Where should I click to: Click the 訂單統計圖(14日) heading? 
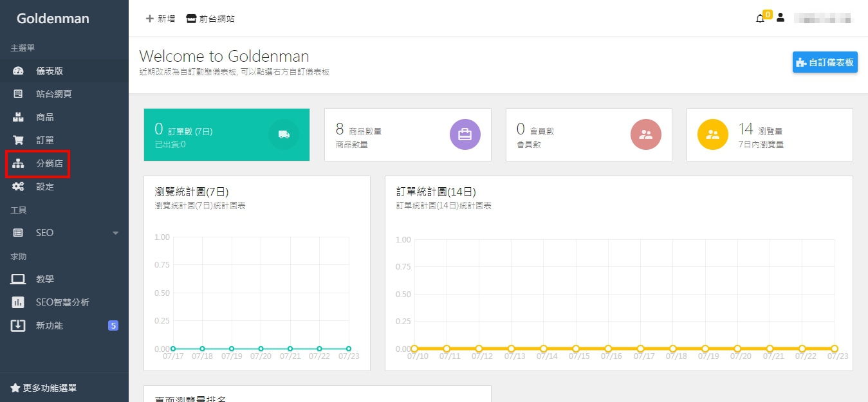tap(436, 192)
